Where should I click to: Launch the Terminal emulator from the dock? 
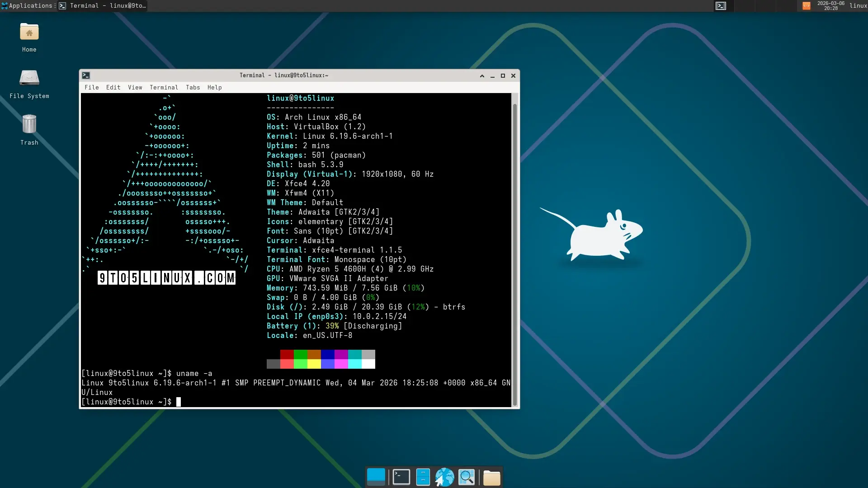point(401,477)
